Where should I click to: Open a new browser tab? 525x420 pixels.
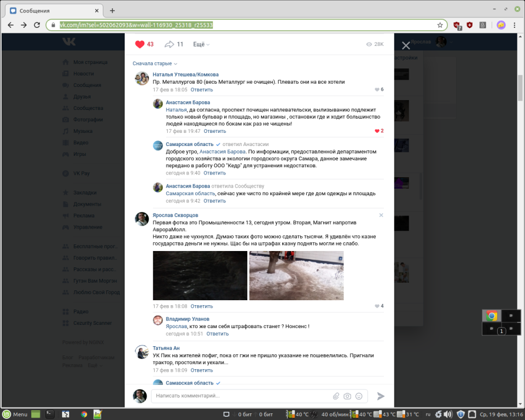click(112, 10)
